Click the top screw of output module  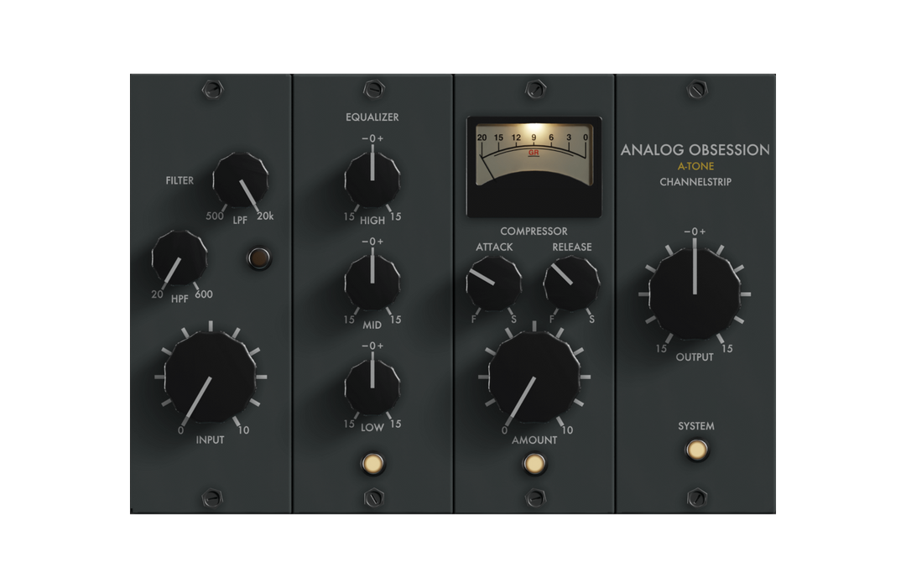697,90
